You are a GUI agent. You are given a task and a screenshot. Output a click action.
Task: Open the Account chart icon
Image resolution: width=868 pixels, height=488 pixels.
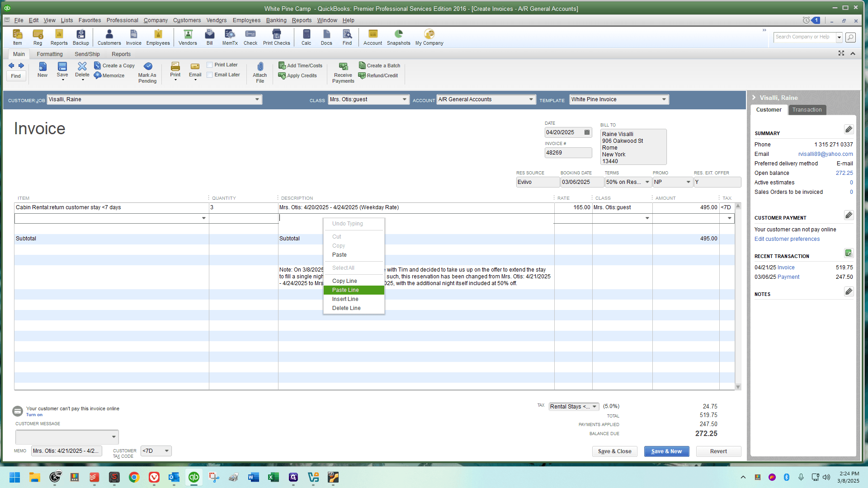(373, 37)
